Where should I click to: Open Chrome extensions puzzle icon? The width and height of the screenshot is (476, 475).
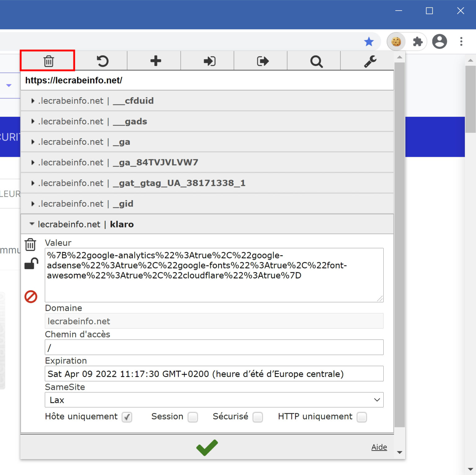coord(417,41)
